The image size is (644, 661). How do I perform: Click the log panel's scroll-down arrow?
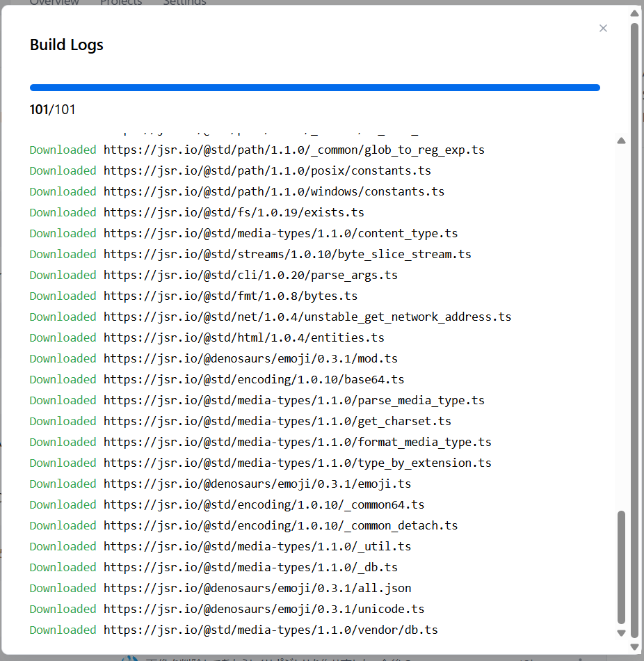621,632
